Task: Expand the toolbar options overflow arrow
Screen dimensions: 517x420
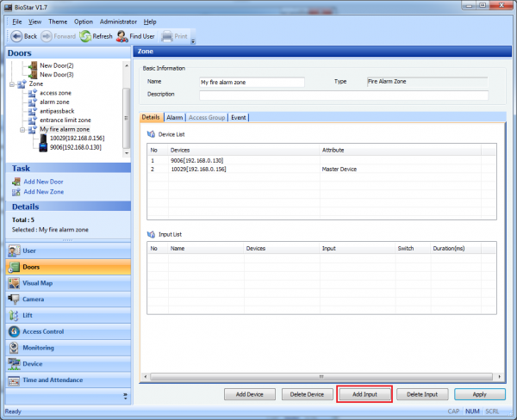Action: point(193,40)
